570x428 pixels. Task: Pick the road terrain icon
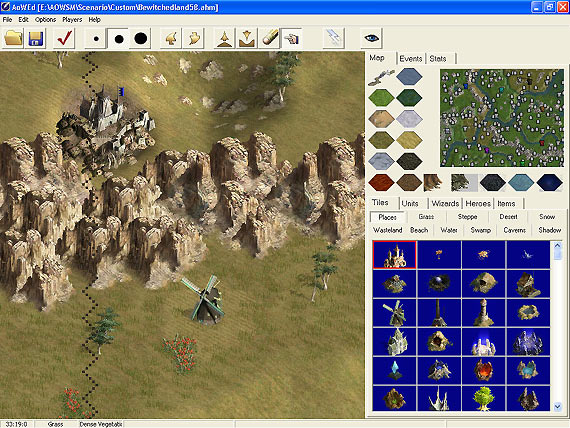pyautogui.click(x=381, y=77)
